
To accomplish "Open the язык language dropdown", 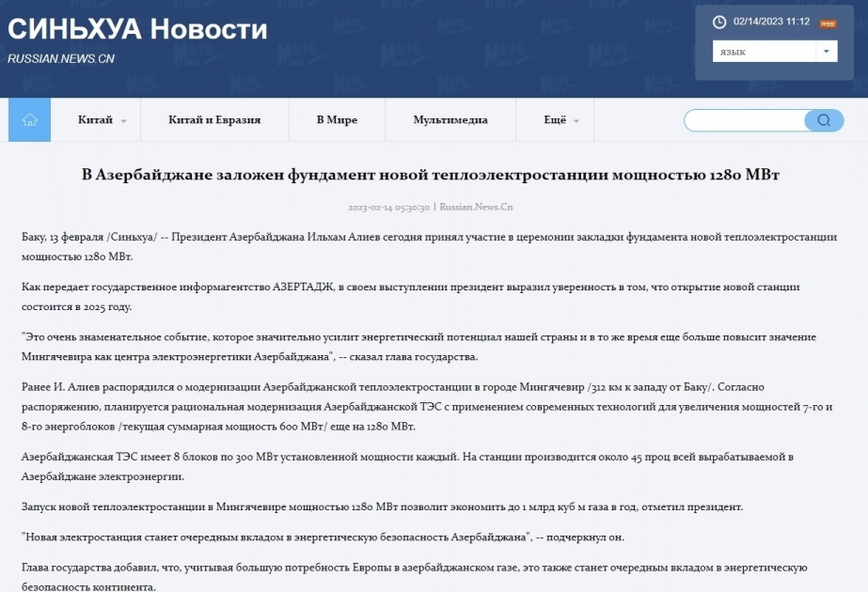I will 775,52.
